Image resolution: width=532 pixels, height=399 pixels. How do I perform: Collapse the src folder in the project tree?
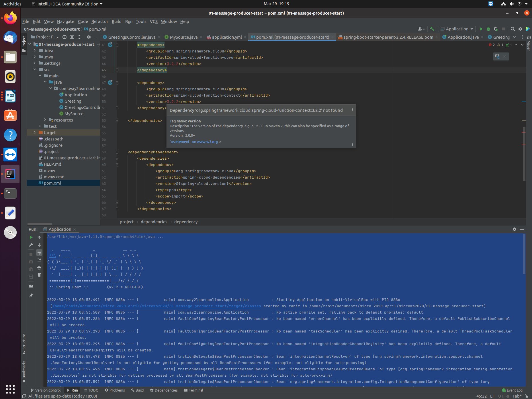[x=35, y=70]
